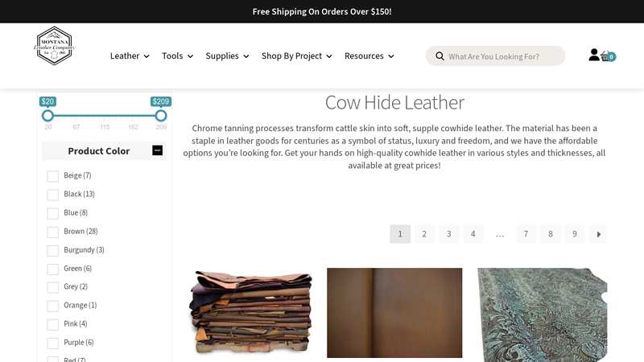Screen dimensions: 644x362
Task: Open the shopping cart basket icon
Action: pos(608,56)
